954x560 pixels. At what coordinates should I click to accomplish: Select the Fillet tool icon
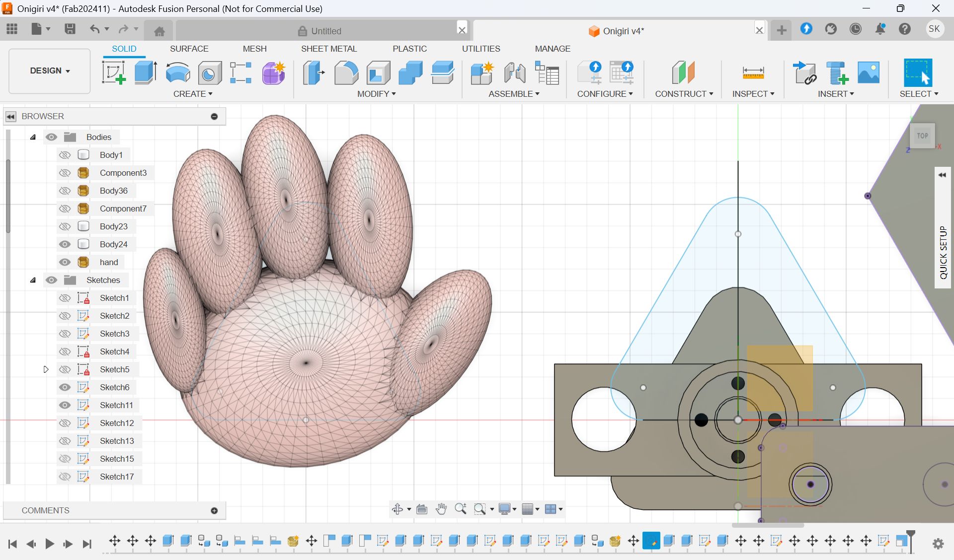346,72
